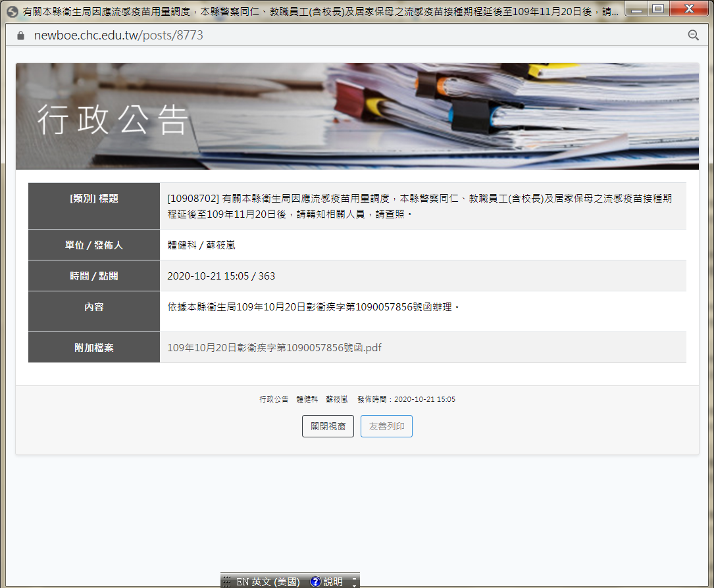This screenshot has width=716, height=588.
Task: Click footer name 蘇筱嵐
Action: point(337,399)
